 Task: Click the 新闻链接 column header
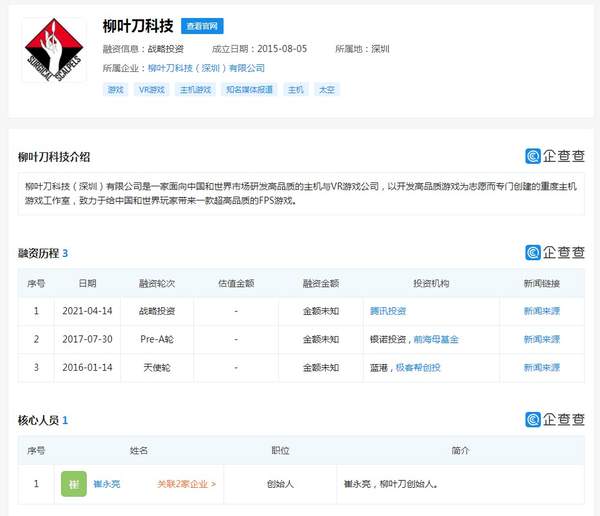pyautogui.click(x=541, y=283)
